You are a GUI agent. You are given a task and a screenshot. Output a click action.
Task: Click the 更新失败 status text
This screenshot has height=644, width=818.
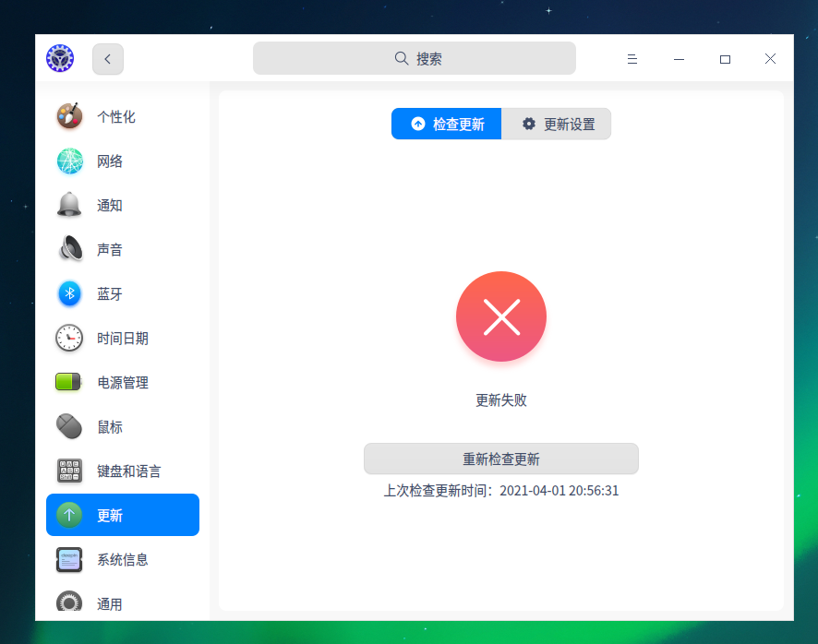[x=500, y=400]
